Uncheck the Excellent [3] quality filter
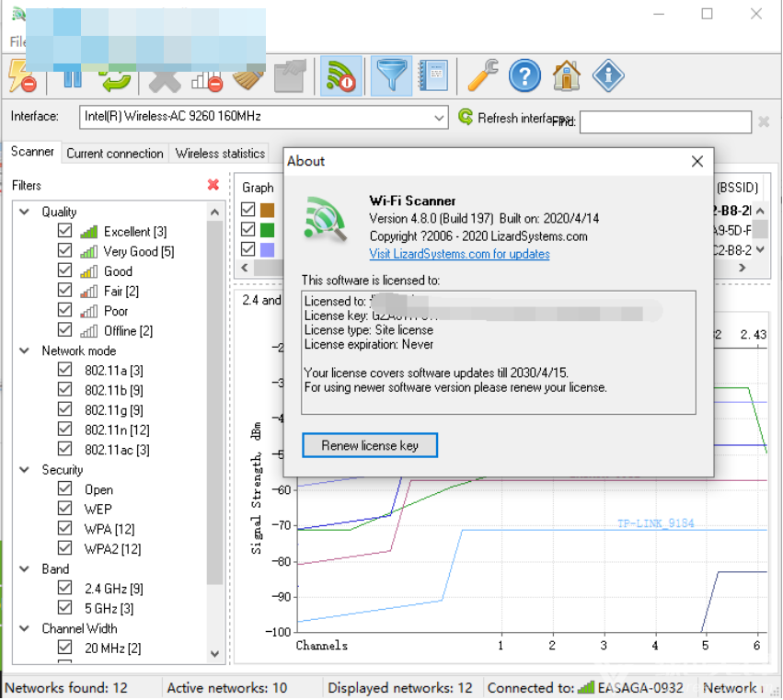The image size is (783, 700). pyautogui.click(x=64, y=231)
